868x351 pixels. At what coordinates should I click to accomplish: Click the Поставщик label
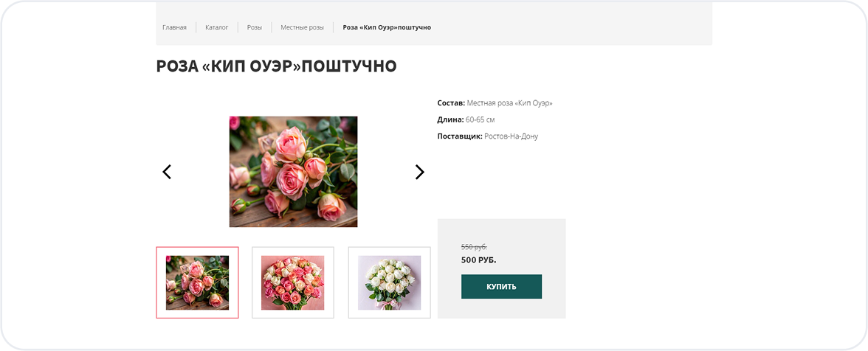(x=460, y=136)
